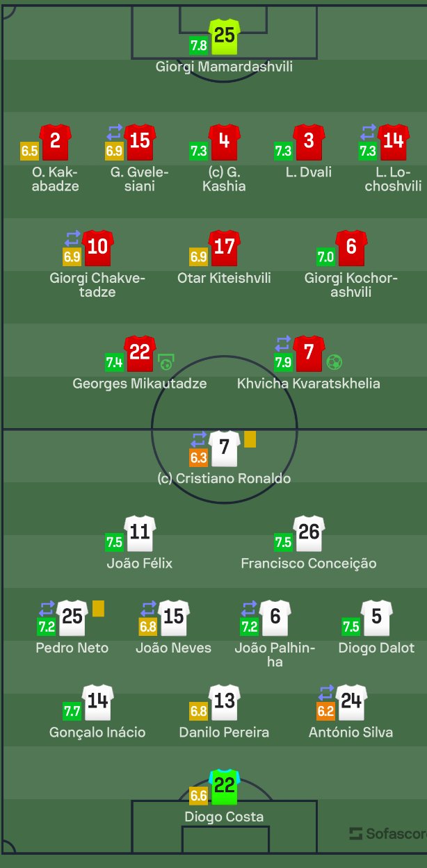This screenshot has width=427, height=868.
Task: Click the substitution icon next to António Silva
Action: [325, 693]
